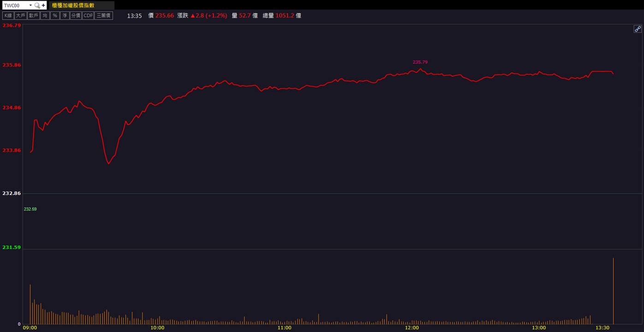The image size is (644, 332).
Task: Expand the TWC00 symbol dropdown arrow
Action: [x=30, y=6]
